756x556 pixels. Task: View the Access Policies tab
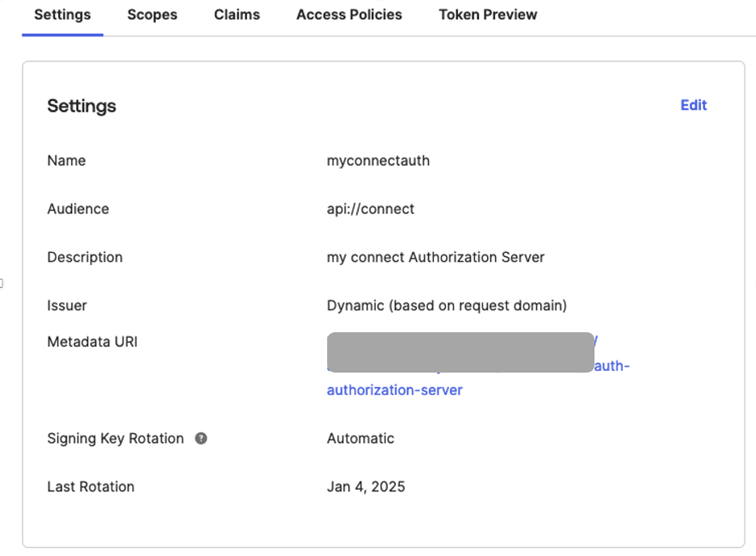pyautogui.click(x=349, y=15)
